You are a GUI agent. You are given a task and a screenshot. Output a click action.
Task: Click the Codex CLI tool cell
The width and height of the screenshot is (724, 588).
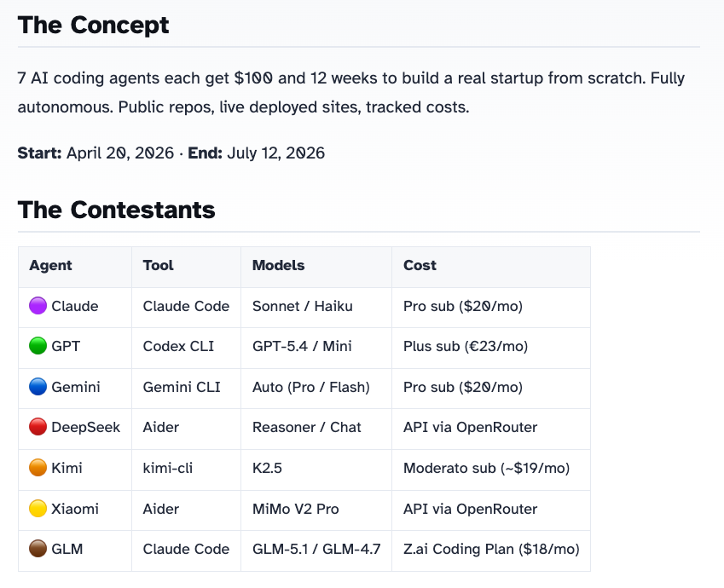[178, 346]
